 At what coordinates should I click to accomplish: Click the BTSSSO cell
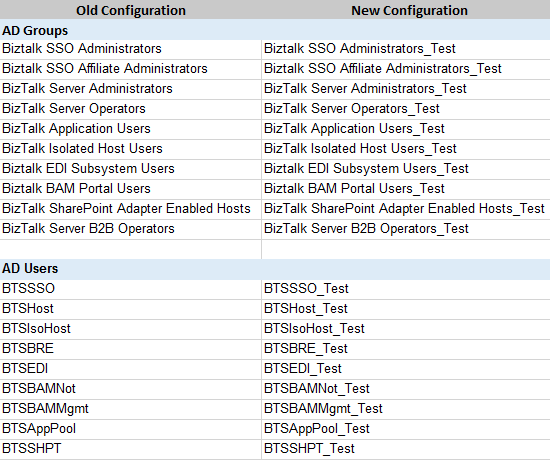(x=130, y=289)
